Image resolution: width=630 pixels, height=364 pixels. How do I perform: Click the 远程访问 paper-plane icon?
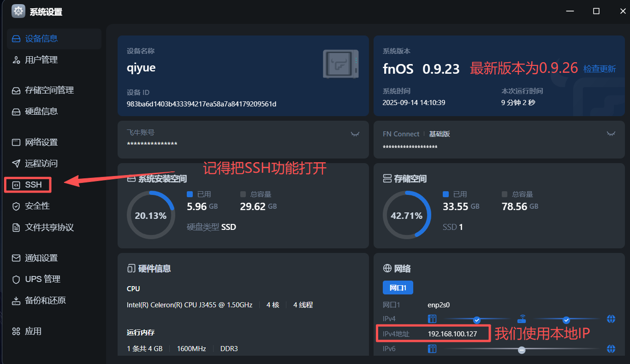pos(16,164)
